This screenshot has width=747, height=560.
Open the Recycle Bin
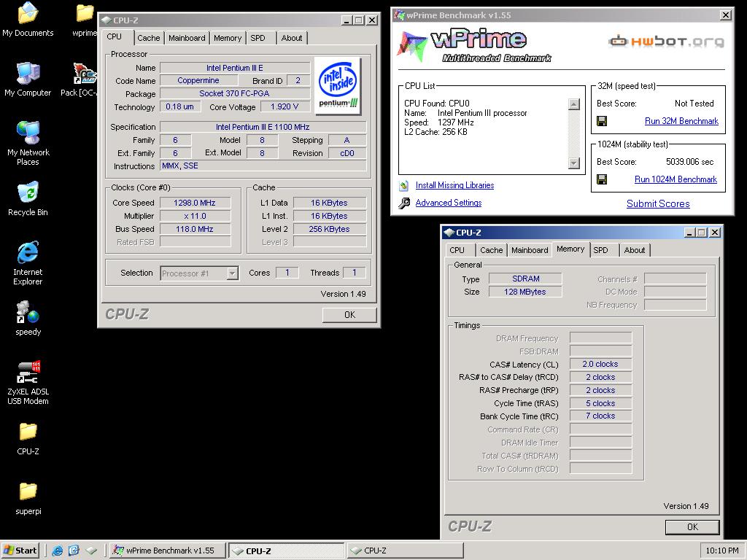tap(28, 199)
